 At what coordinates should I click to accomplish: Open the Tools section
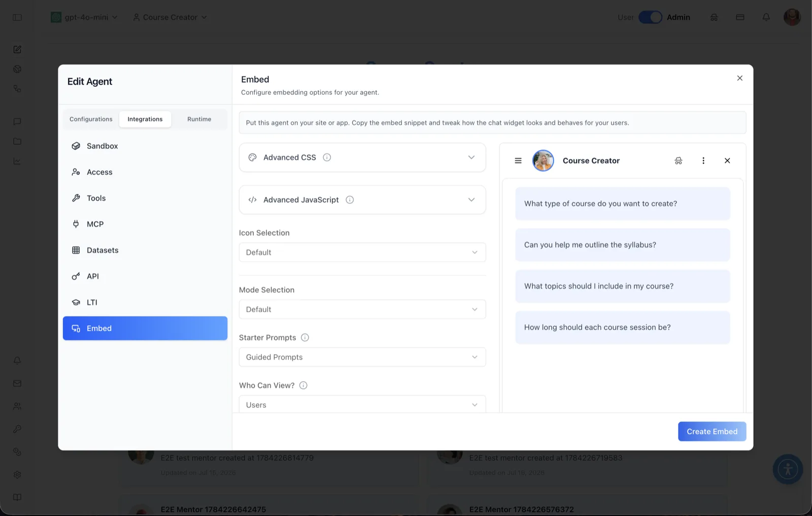145,198
